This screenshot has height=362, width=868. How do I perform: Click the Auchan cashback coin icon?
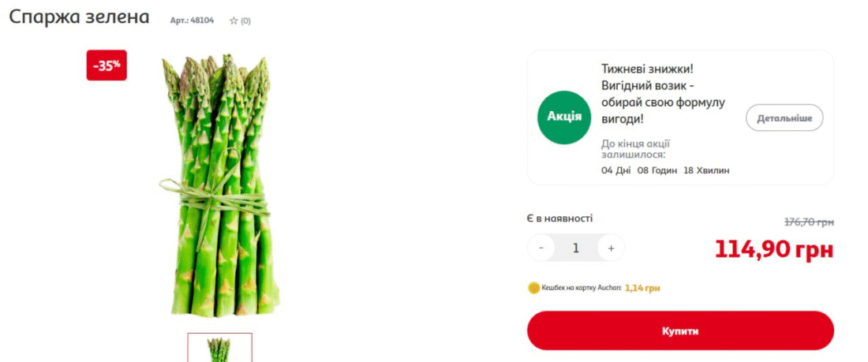point(533,288)
